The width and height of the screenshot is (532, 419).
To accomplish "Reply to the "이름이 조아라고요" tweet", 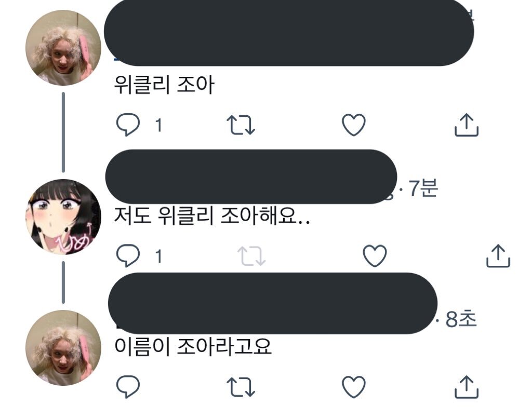I will click(128, 386).
